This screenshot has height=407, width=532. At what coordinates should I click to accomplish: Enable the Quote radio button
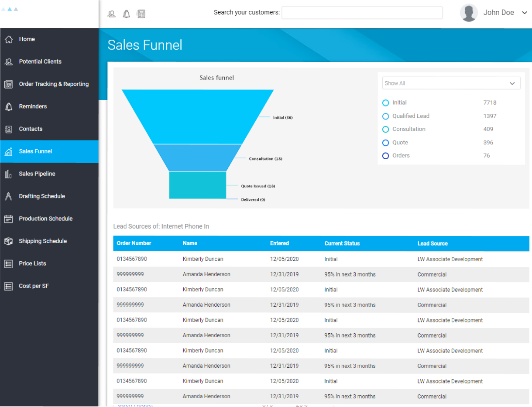(385, 142)
